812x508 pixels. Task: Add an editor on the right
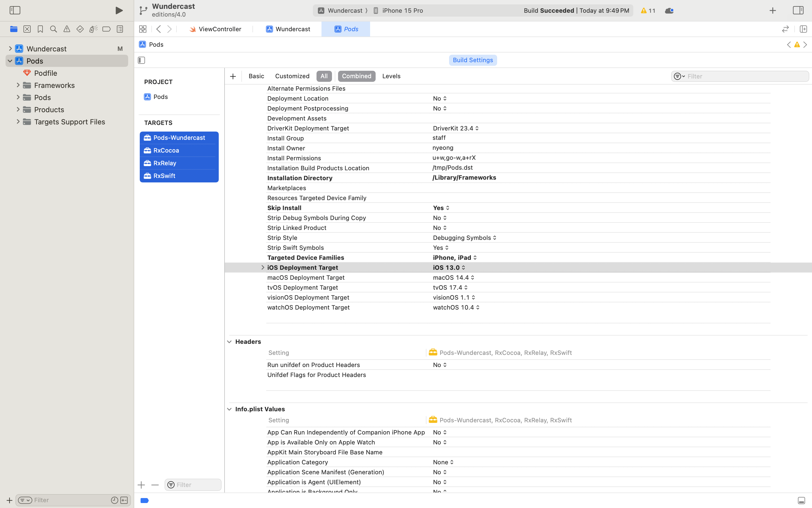tap(803, 29)
